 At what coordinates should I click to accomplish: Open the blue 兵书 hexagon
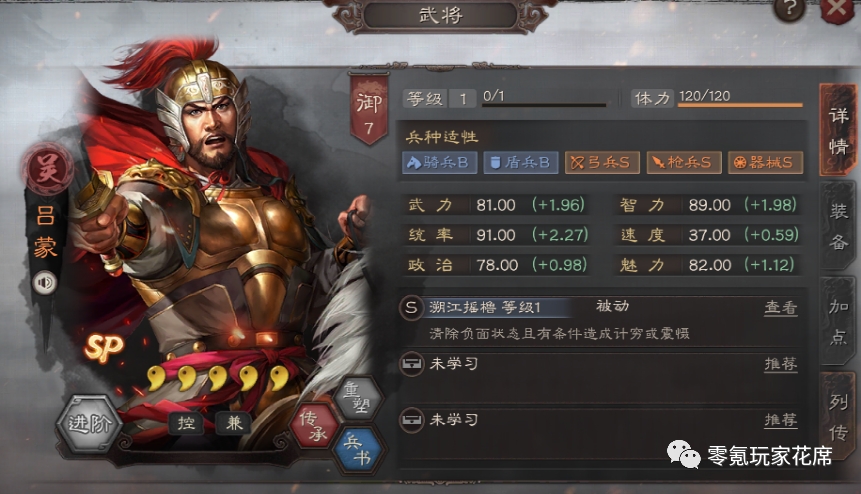(356, 448)
